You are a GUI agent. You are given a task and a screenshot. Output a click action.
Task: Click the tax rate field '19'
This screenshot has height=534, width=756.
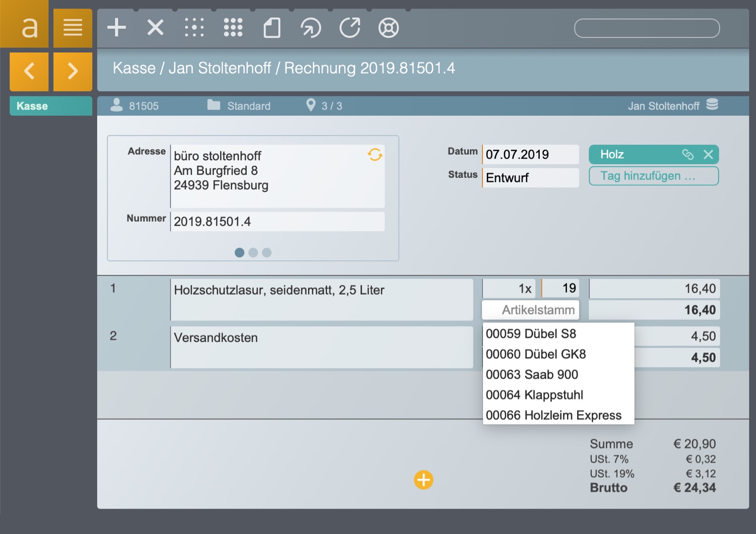[560, 289]
